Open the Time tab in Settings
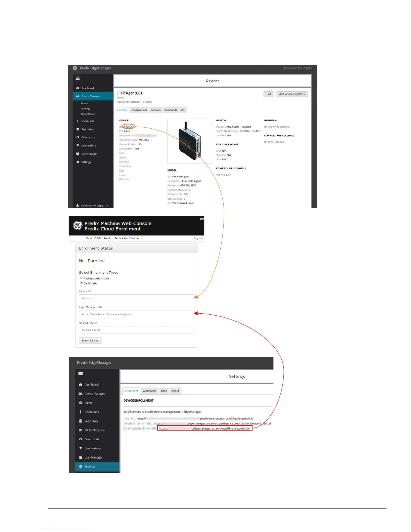The height and width of the screenshot is (532, 411). pyautogui.click(x=164, y=391)
